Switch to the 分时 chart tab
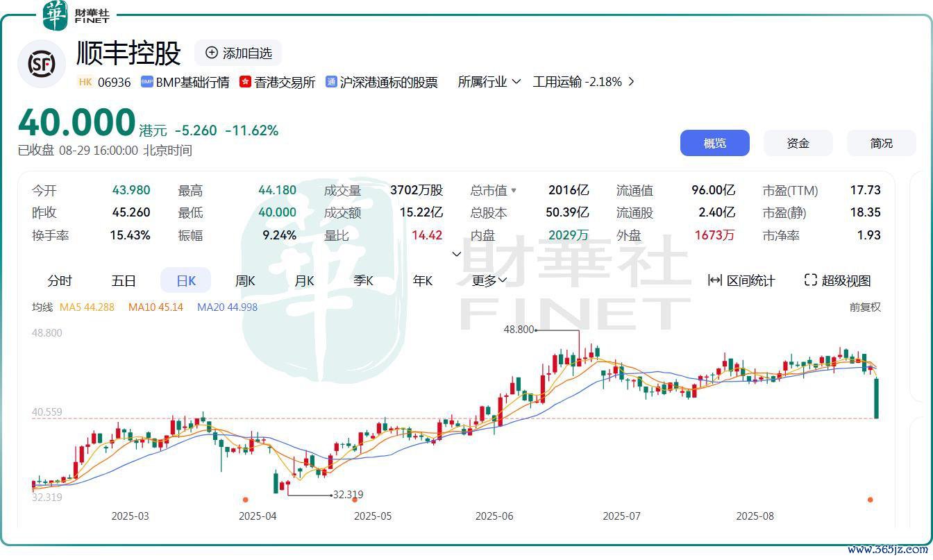 point(60,280)
